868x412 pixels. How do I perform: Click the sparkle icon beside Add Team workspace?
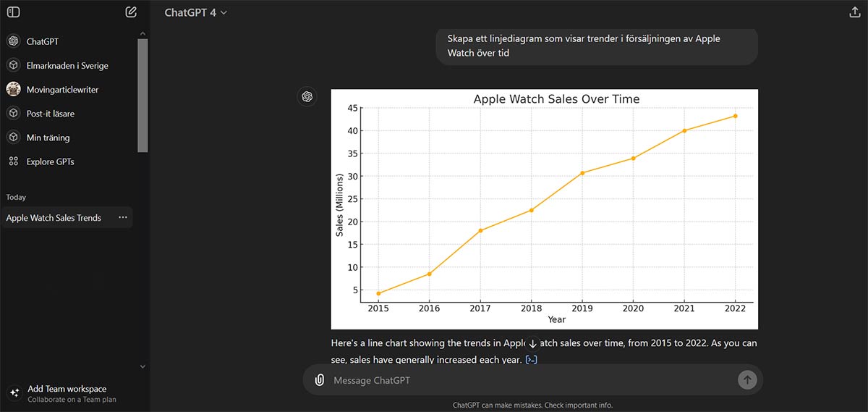click(13, 393)
